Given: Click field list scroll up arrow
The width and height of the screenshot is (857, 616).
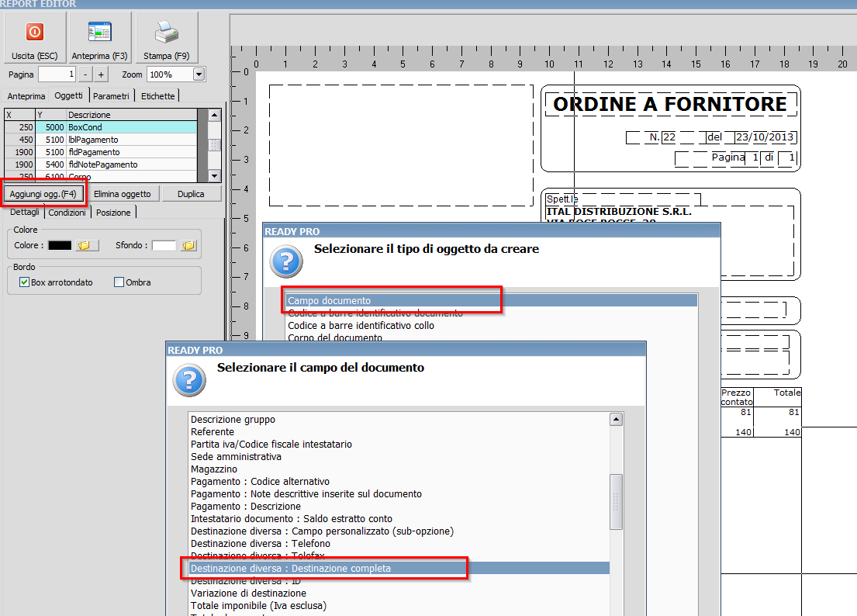Looking at the screenshot, I should pyautogui.click(x=616, y=419).
